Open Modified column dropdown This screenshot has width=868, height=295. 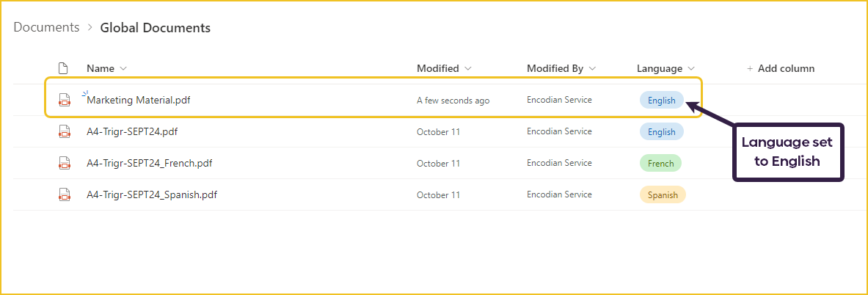tap(468, 68)
